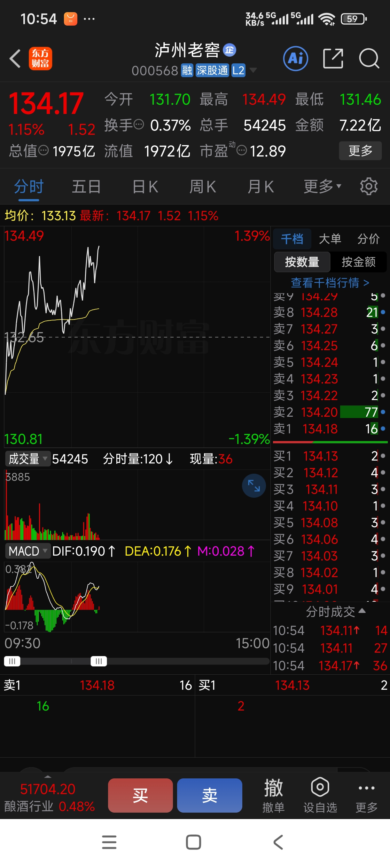
Task: Tap the back arrow icon
Action: click(x=15, y=59)
